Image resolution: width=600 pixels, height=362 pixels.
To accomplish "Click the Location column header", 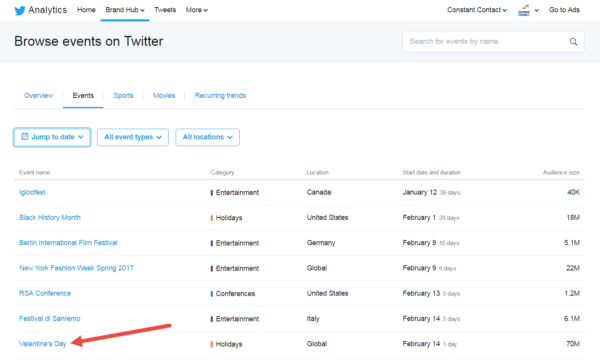I will click(317, 173).
